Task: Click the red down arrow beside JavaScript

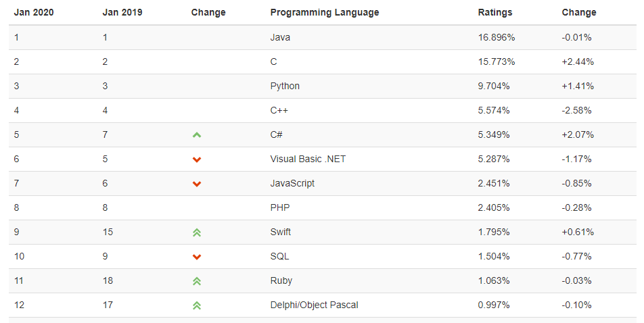Action: click(197, 184)
